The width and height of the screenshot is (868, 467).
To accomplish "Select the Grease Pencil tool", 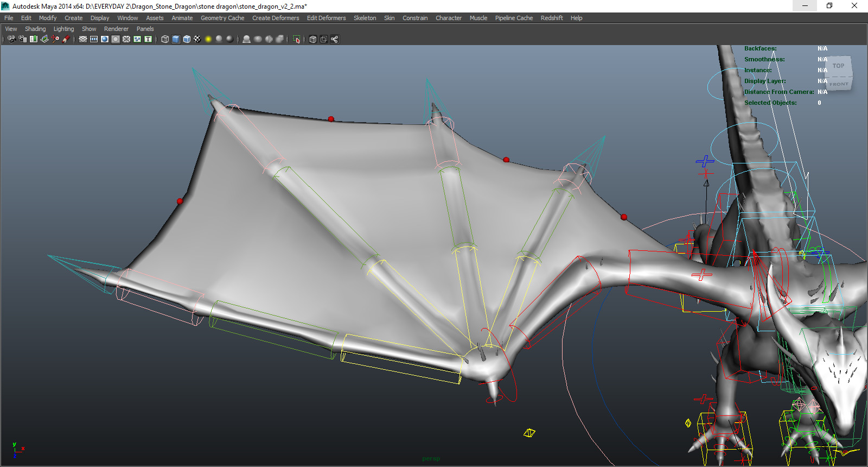I will (x=66, y=39).
